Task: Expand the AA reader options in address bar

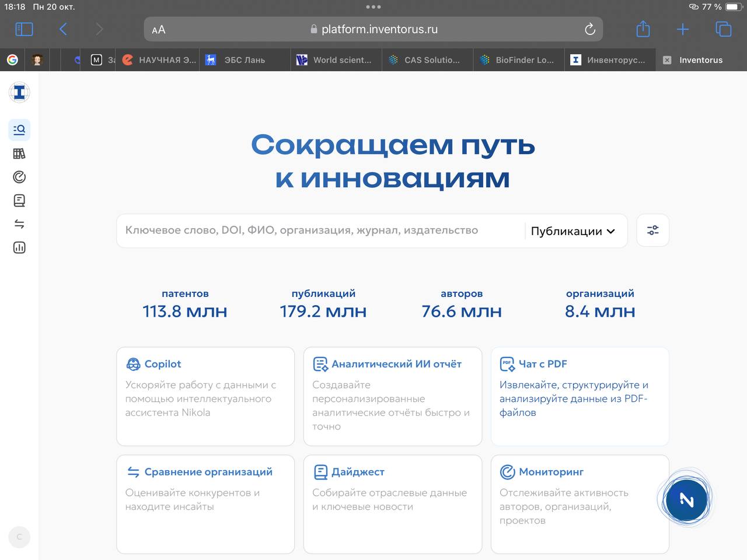Action: click(x=158, y=29)
